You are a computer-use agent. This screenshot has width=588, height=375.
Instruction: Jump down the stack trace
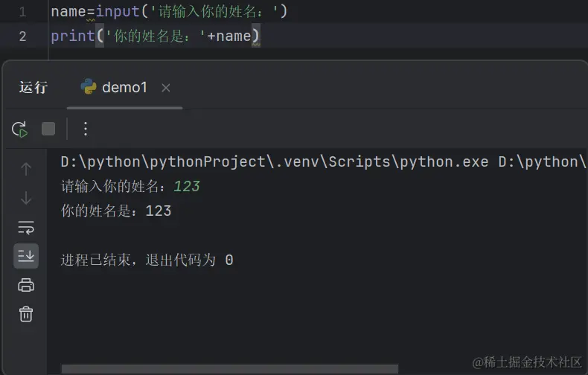pyautogui.click(x=26, y=198)
